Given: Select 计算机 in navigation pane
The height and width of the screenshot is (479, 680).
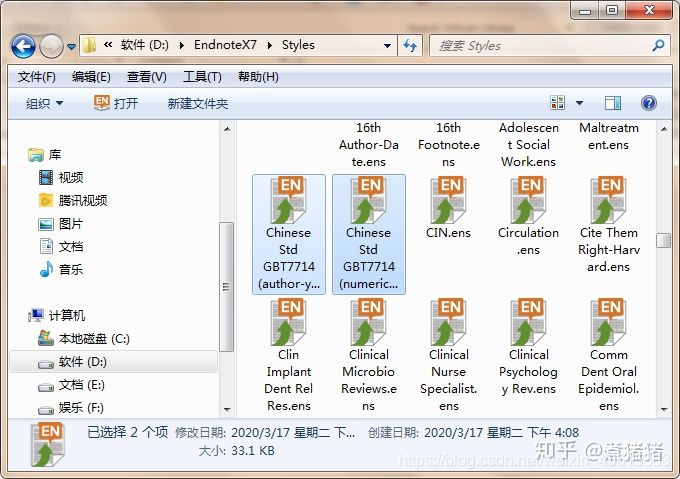Looking at the screenshot, I should [57, 315].
